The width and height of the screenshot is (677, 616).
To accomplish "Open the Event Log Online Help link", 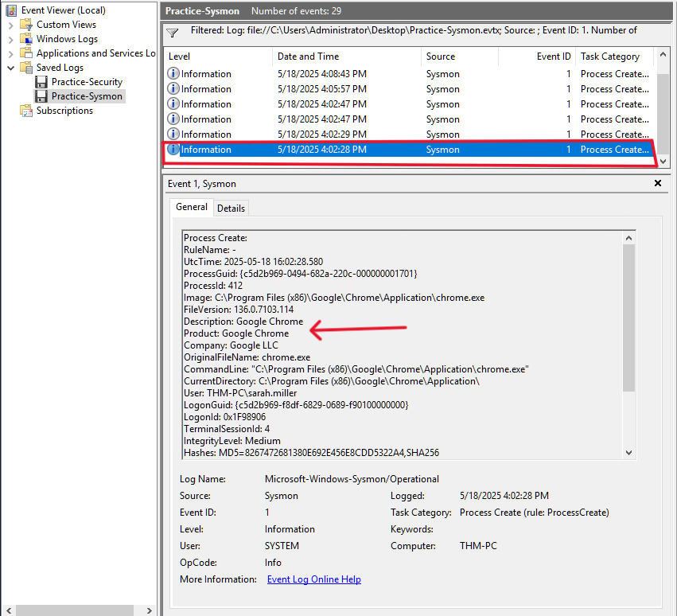I will pyautogui.click(x=313, y=579).
